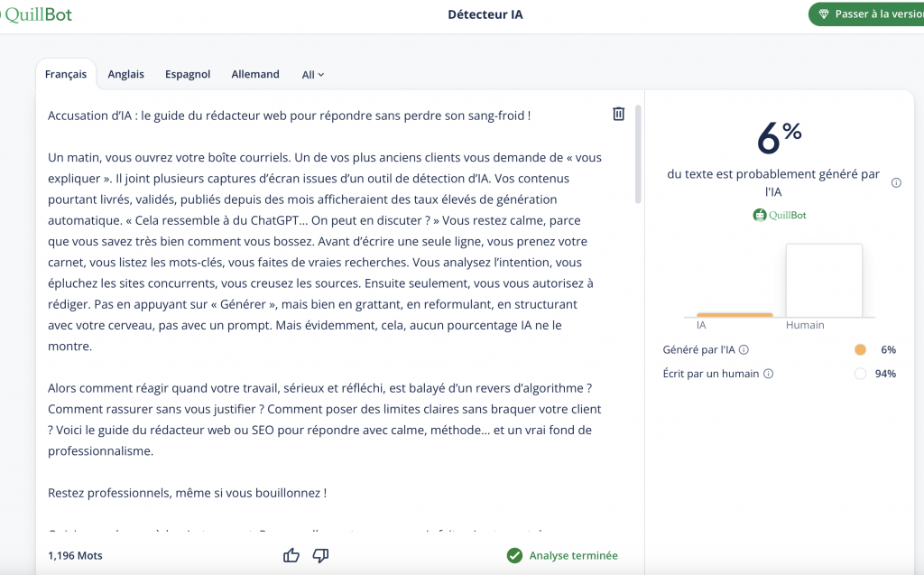Click the 1,196 Mots word count
924x575 pixels.
point(75,555)
